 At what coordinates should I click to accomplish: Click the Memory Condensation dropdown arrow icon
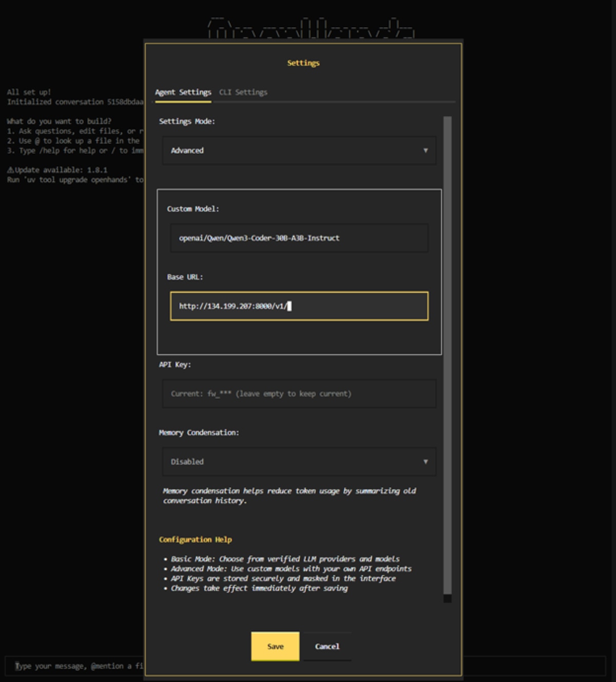click(x=425, y=462)
